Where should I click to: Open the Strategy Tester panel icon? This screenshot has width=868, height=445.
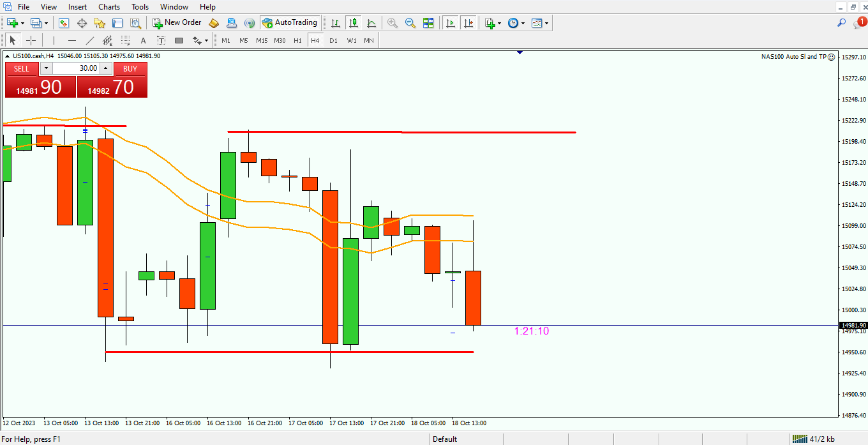tap(135, 23)
